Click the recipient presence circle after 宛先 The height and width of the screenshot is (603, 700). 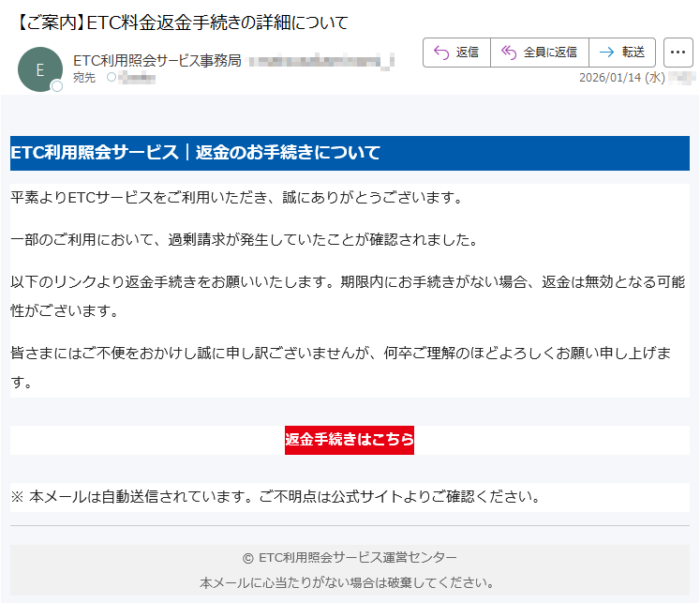(112, 78)
